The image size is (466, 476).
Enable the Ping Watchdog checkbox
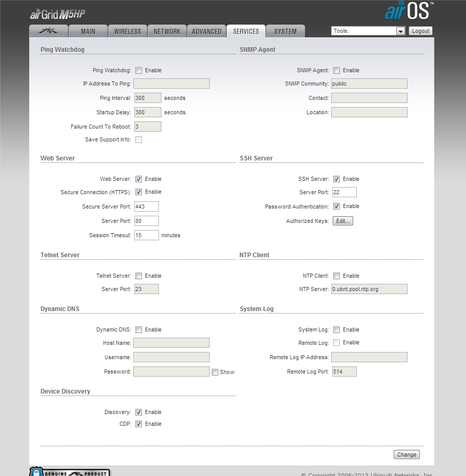click(x=138, y=70)
